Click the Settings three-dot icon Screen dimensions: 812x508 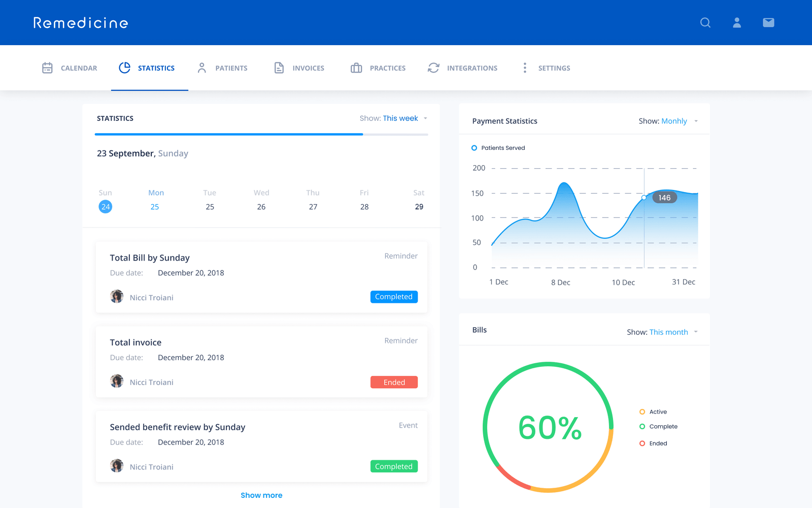pyautogui.click(x=525, y=68)
